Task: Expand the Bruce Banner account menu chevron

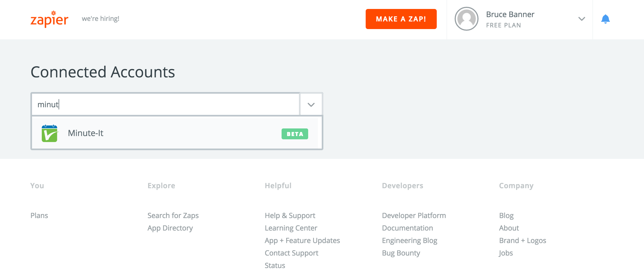Action: pyautogui.click(x=582, y=19)
